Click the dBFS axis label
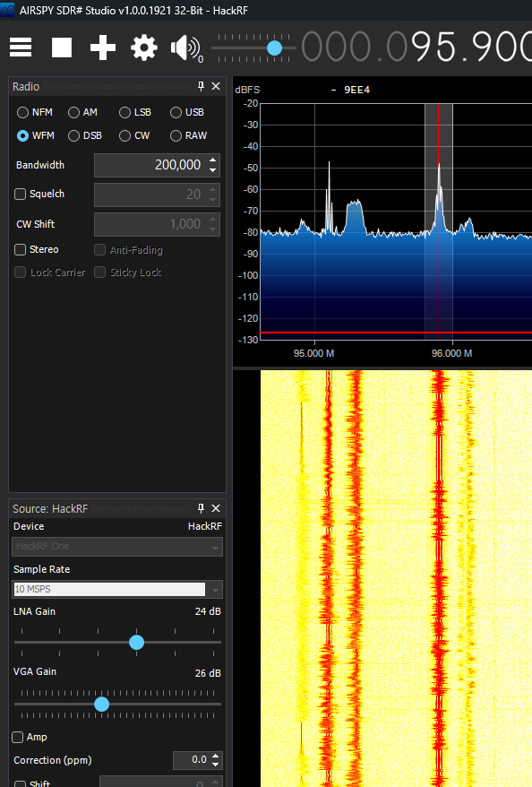 (247, 90)
